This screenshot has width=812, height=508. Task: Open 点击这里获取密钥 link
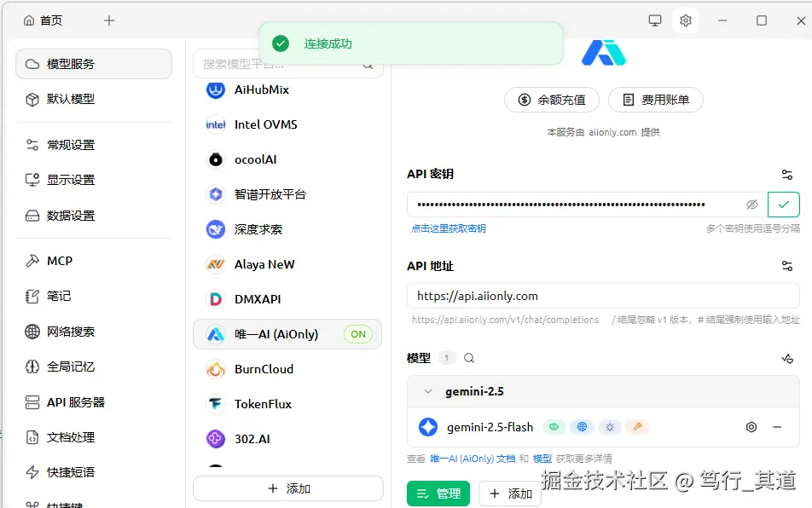[449, 228]
